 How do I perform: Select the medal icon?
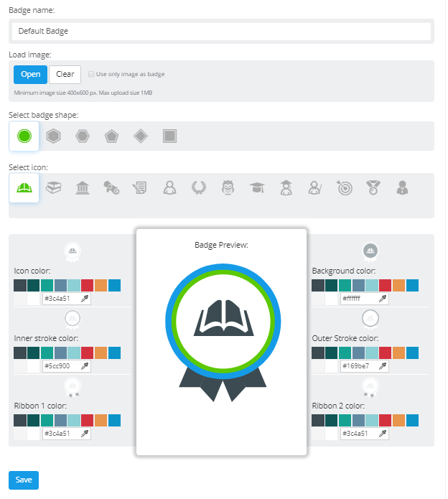point(373,187)
